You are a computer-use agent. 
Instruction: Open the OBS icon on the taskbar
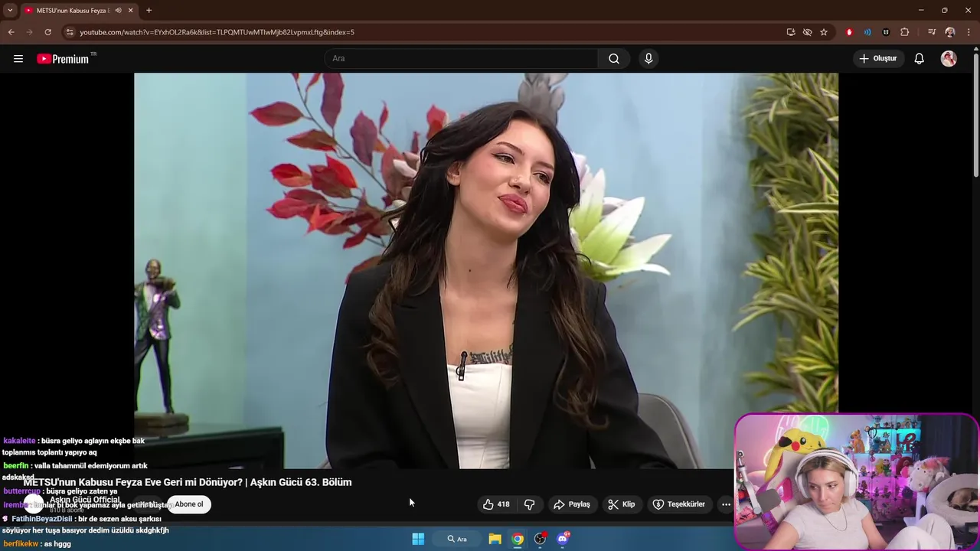(541, 539)
